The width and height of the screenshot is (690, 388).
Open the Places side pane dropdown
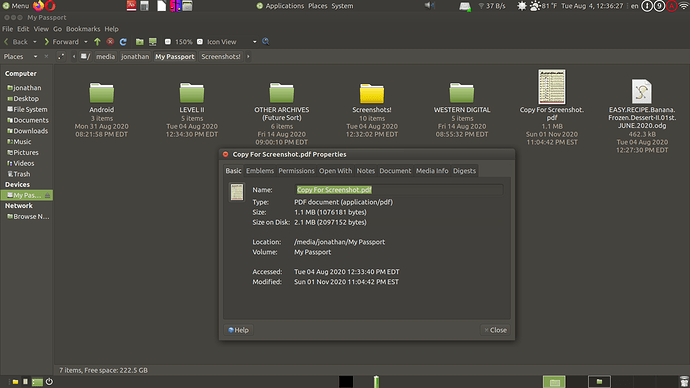coord(35,56)
